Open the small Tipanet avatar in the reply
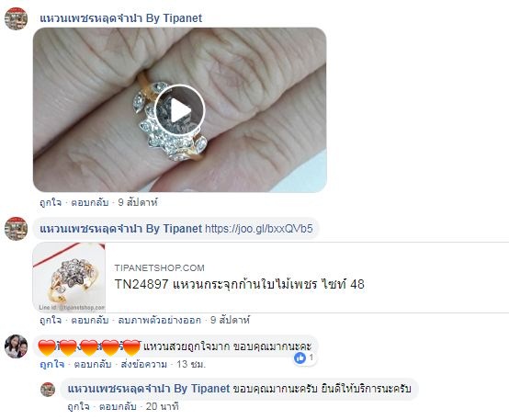Screen dimensions: 509x420 pyautogui.click(x=48, y=389)
